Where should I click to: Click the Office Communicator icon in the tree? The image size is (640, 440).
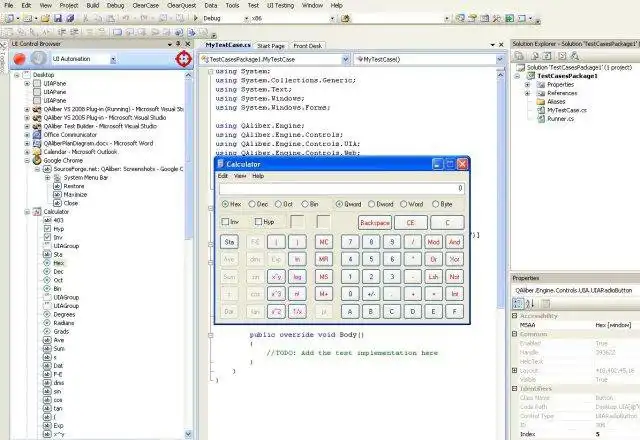(x=37, y=135)
